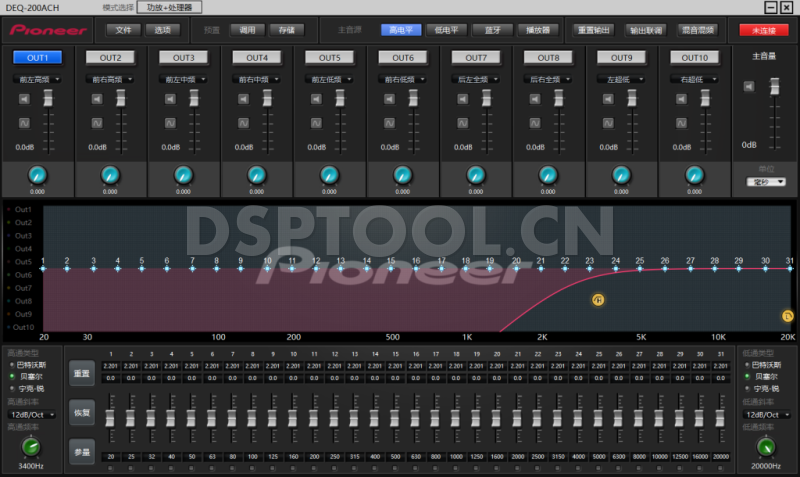Open the high-pass slope 12dB/Oct dropdown

(30, 414)
